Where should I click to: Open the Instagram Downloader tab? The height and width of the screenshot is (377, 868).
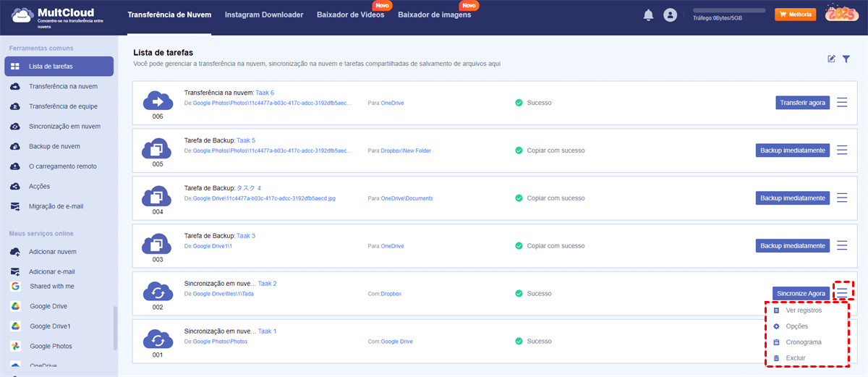point(264,14)
